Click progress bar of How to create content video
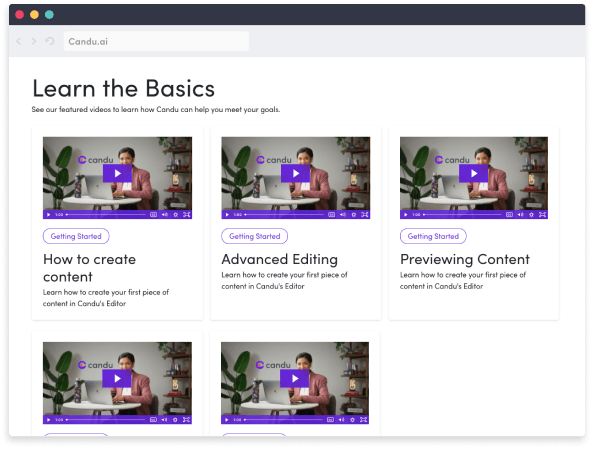The image size is (593, 449). [106, 214]
